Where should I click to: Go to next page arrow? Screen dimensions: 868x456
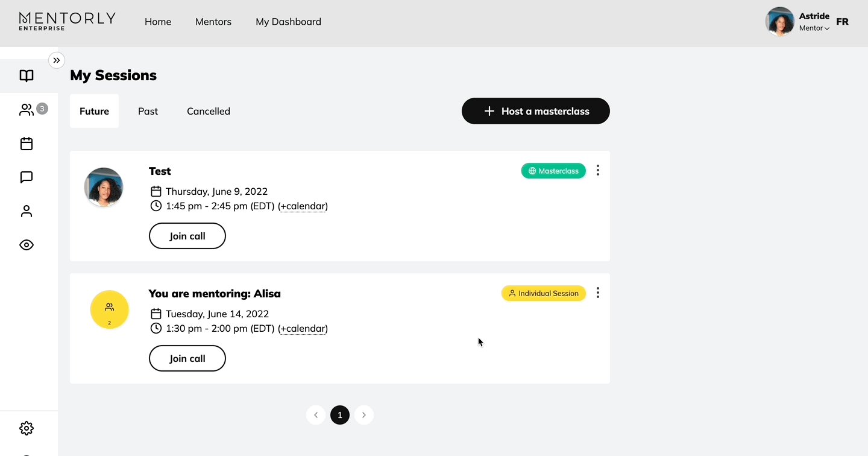click(x=364, y=415)
